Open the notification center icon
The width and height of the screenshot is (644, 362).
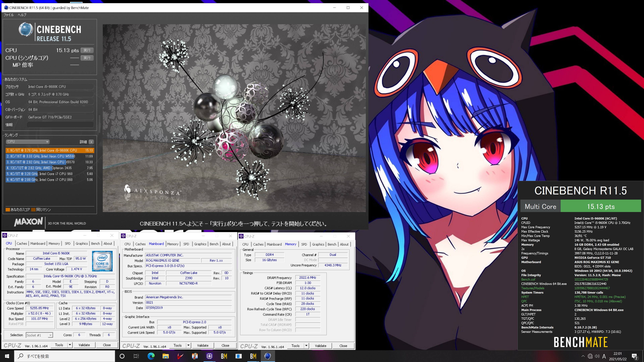[x=635, y=356]
